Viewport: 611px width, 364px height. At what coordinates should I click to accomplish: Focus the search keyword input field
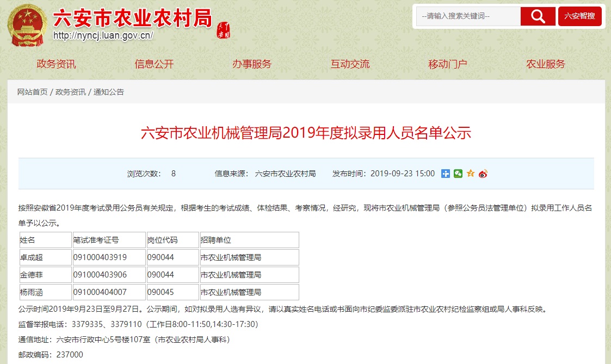click(x=468, y=16)
